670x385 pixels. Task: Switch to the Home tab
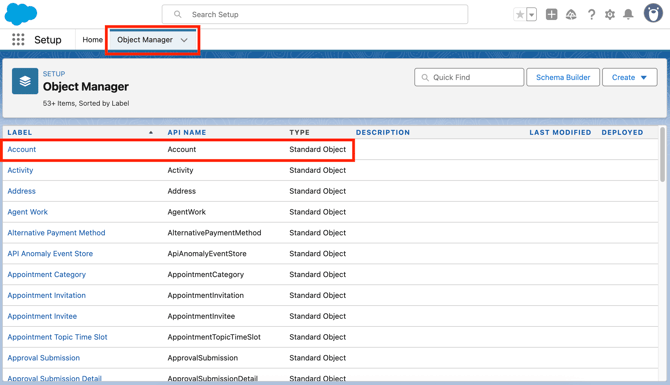pyautogui.click(x=92, y=40)
